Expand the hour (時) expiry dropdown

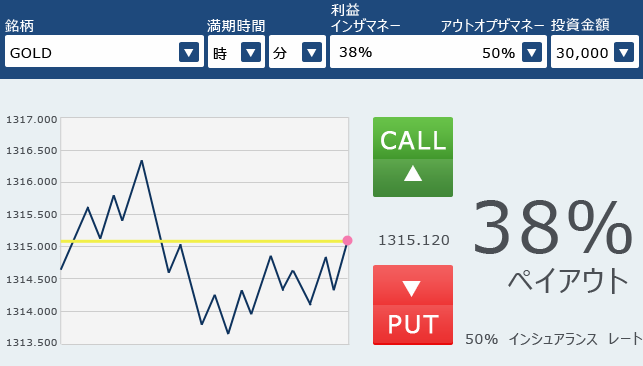point(251,52)
